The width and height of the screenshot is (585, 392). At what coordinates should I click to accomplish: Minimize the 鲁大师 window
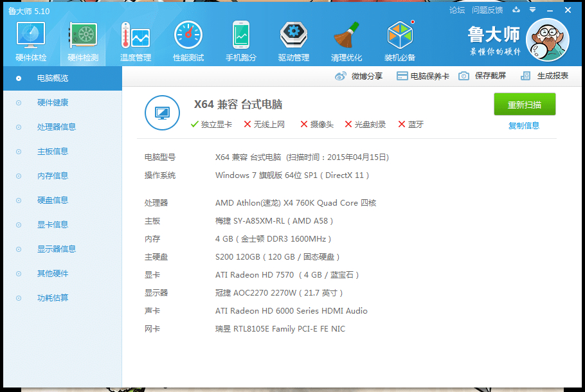[x=550, y=10]
